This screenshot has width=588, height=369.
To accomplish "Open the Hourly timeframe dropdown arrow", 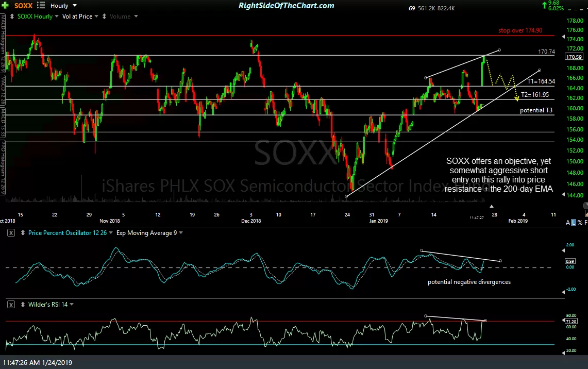I will 75,6.
